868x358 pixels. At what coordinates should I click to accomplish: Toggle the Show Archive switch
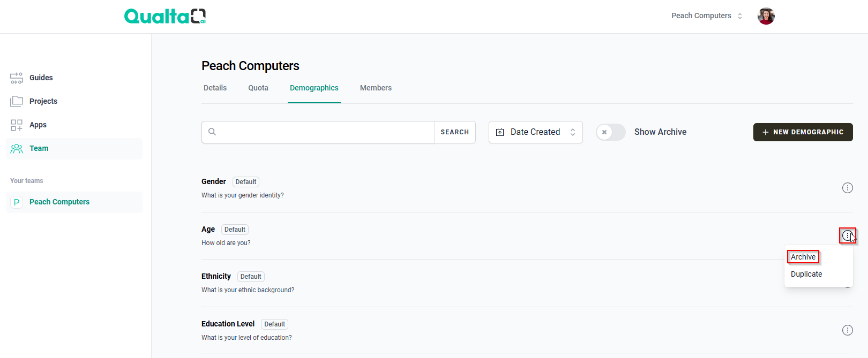pyautogui.click(x=611, y=132)
